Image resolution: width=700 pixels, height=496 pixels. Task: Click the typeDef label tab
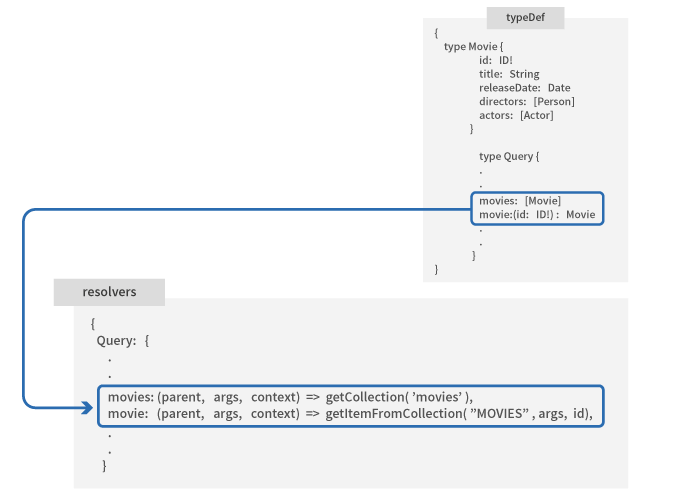pyautogui.click(x=525, y=18)
